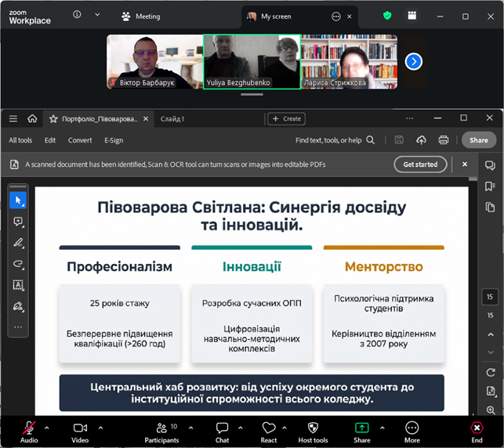
Task: Expand reaction options arrow beside React
Action: pos(285,428)
